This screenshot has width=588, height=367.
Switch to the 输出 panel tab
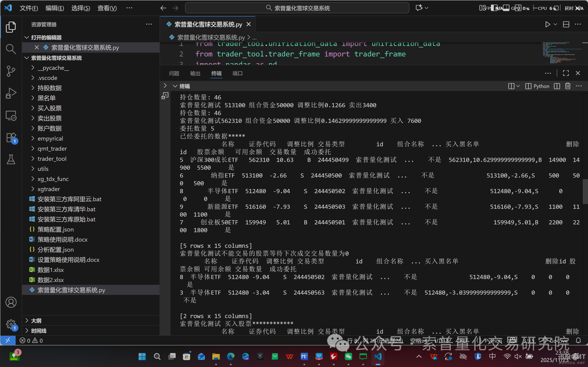(x=195, y=73)
